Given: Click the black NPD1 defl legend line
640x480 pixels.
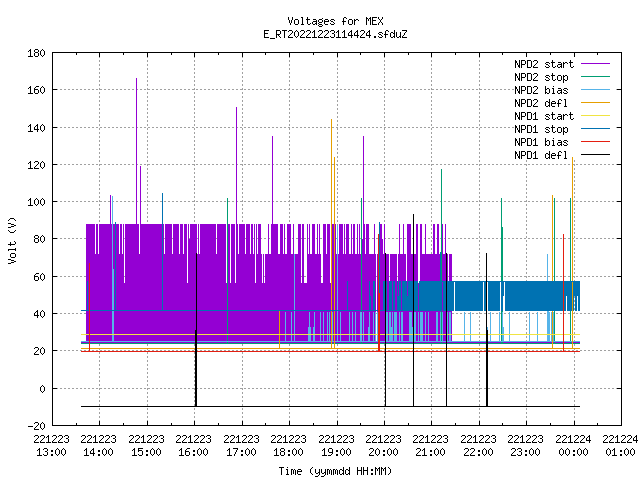Looking at the screenshot, I should 595,155.
